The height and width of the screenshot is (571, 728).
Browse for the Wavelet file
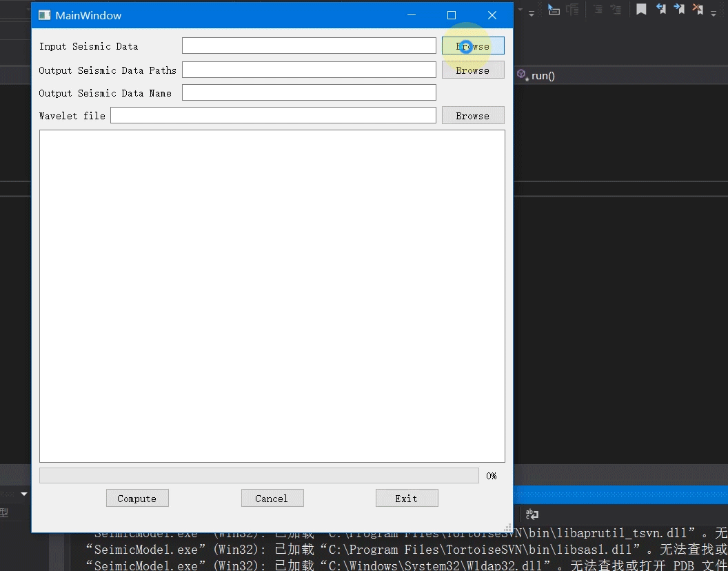point(473,116)
